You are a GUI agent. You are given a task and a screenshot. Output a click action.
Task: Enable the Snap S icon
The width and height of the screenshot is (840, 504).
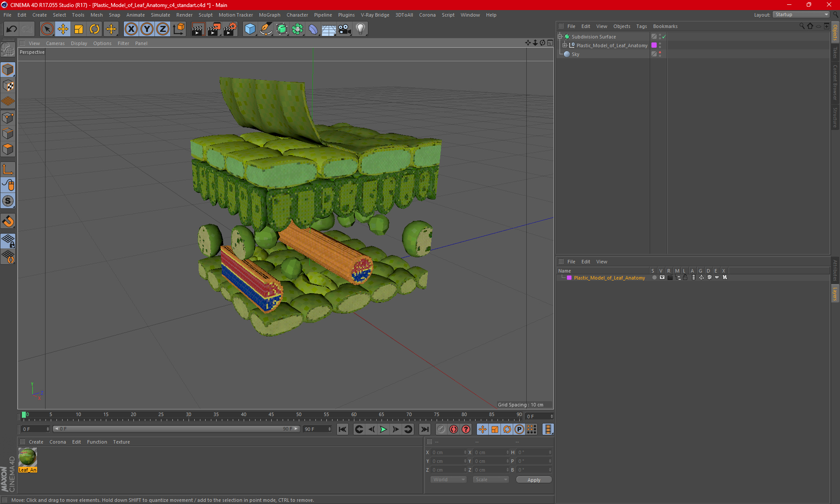(8, 201)
